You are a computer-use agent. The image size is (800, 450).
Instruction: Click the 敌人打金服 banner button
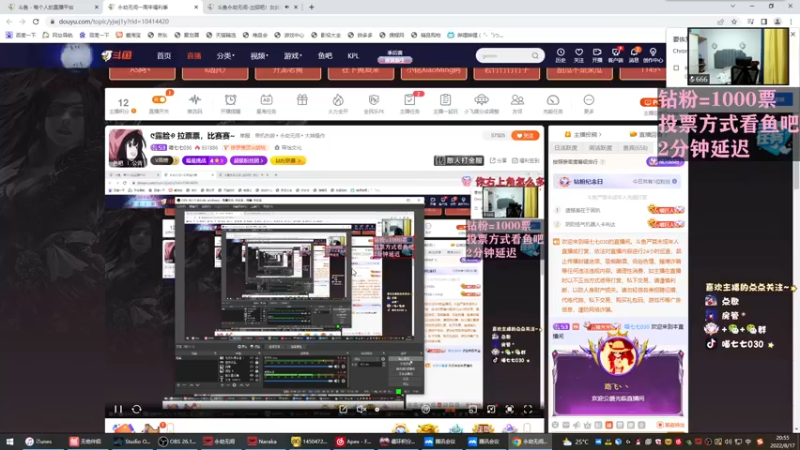tap(459, 160)
